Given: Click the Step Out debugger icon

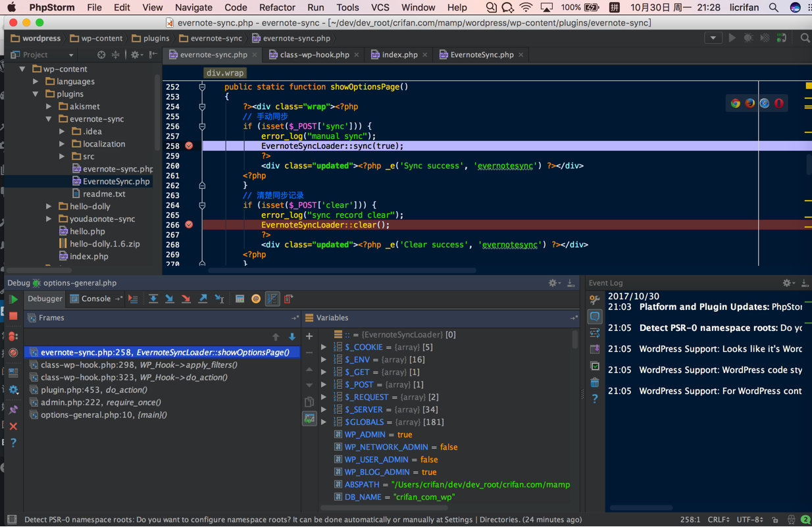Looking at the screenshot, I should [x=203, y=299].
